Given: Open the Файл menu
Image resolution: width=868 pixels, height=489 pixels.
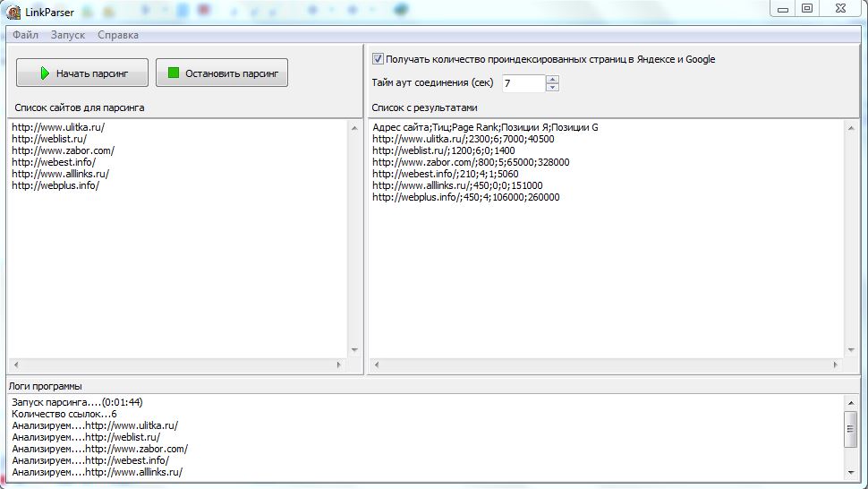Looking at the screenshot, I should coord(25,35).
